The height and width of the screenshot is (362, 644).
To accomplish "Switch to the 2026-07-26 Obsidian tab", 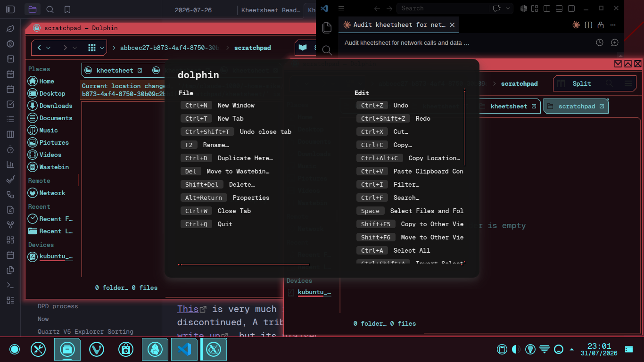I will (193, 10).
